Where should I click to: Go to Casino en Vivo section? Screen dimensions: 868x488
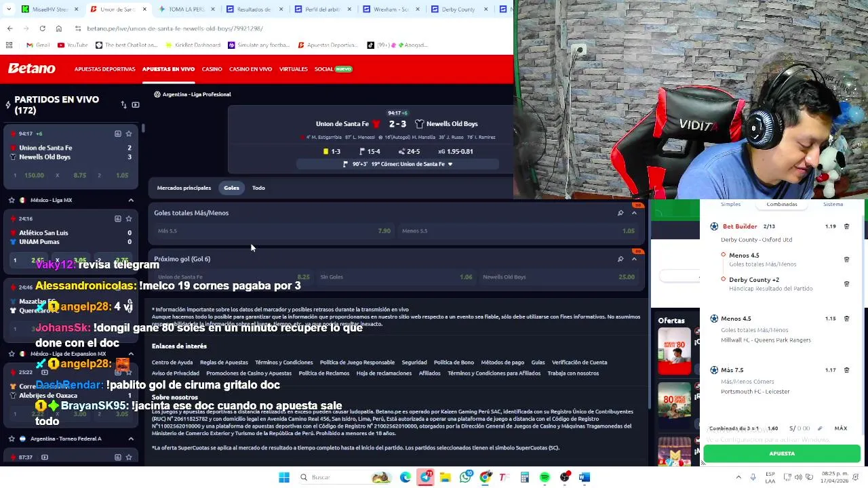[x=250, y=69]
